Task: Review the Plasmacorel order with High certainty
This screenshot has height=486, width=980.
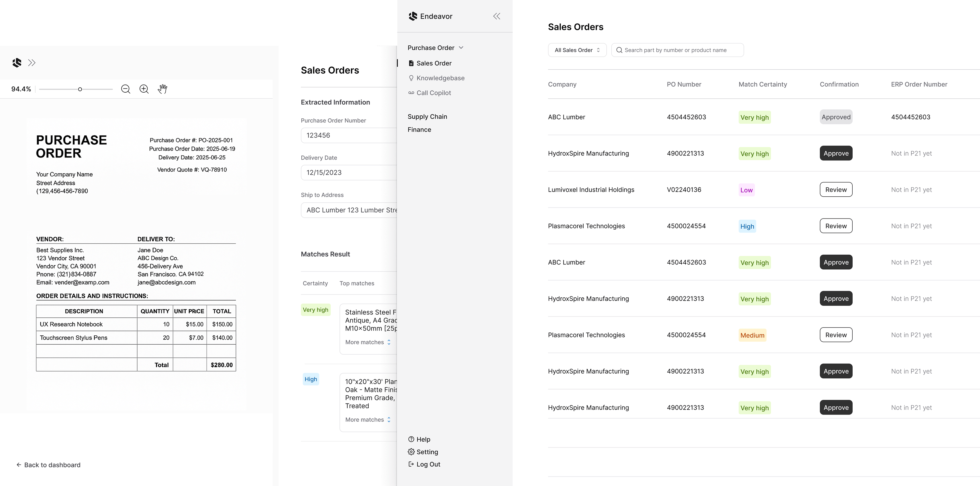Action: pos(836,226)
